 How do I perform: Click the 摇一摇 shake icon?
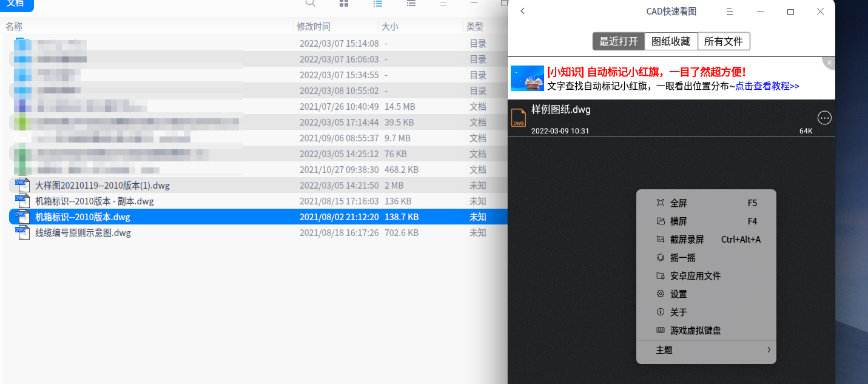click(661, 258)
